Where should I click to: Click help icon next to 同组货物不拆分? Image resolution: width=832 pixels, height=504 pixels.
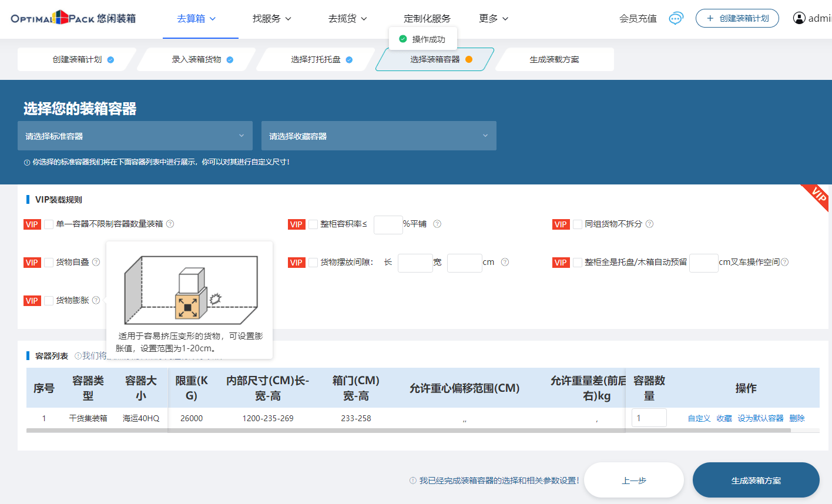[x=649, y=224]
